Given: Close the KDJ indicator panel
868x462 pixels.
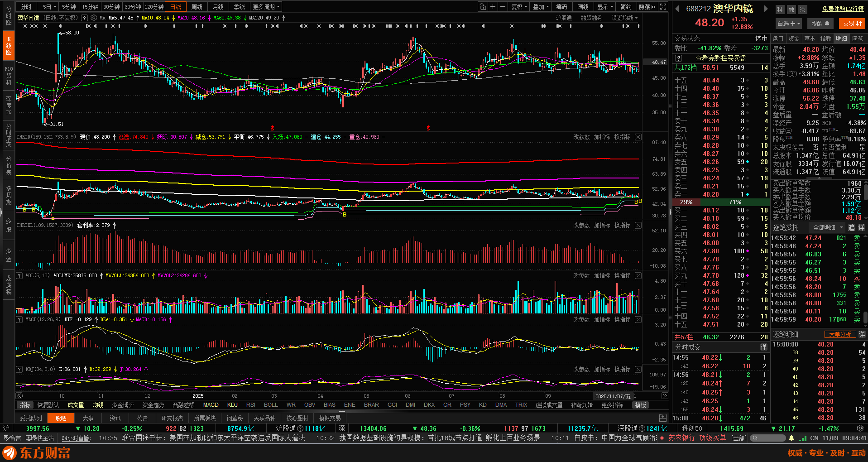Looking at the screenshot, I should (638, 369).
